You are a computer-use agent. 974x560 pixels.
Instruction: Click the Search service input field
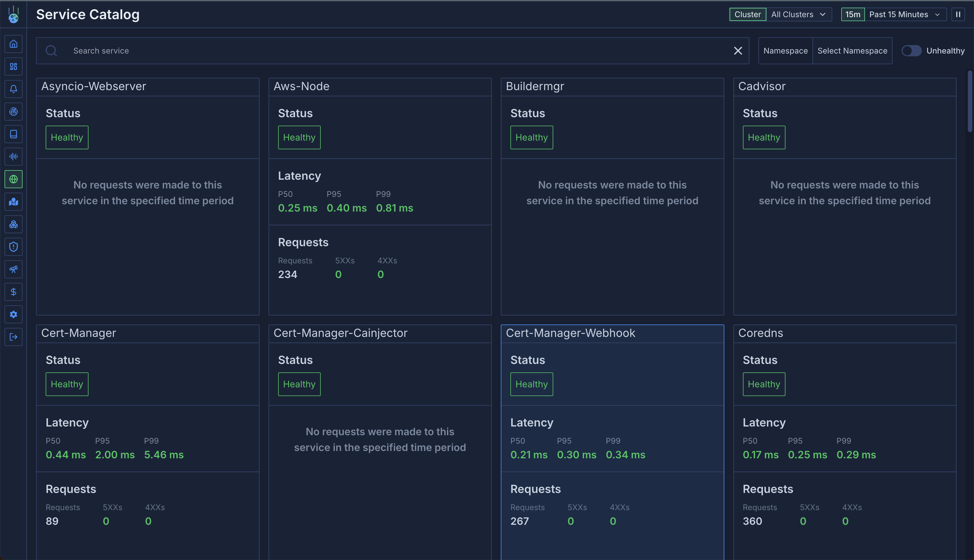(x=385, y=51)
